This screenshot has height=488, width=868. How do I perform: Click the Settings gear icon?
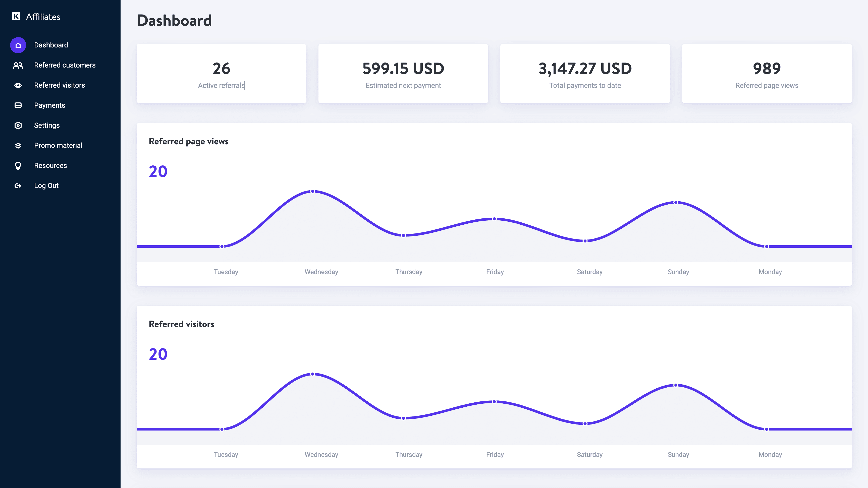coord(18,125)
